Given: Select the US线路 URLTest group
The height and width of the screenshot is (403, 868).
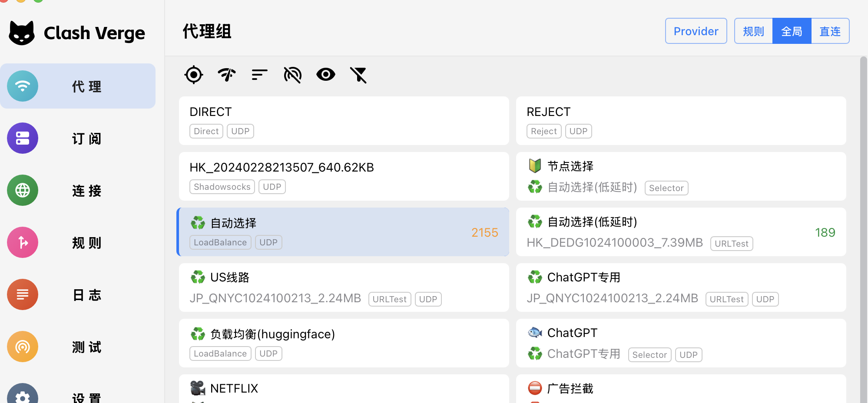Looking at the screenshot, I should point(344,287).
